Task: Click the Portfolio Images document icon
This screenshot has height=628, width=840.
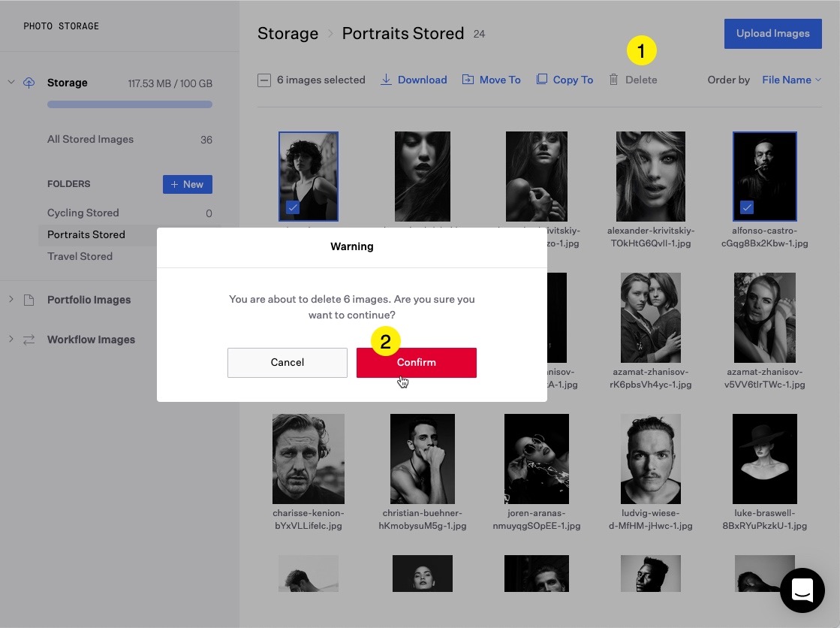Action: click(29, 300)
